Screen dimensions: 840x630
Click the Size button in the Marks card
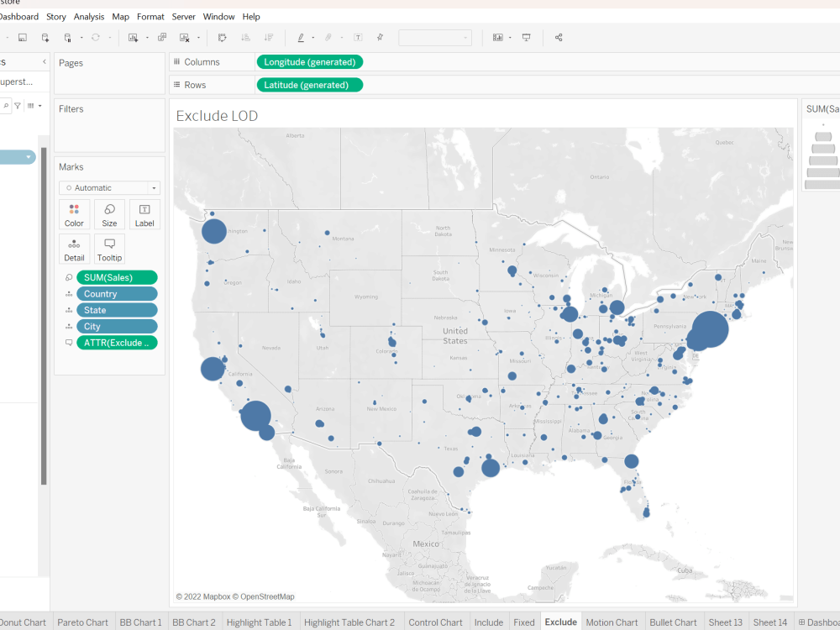click(109, 214)
